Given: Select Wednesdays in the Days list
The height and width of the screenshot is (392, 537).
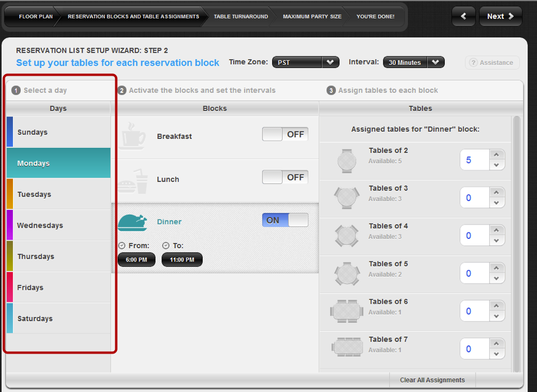Looking at the screenshot, I should (58, 225).
